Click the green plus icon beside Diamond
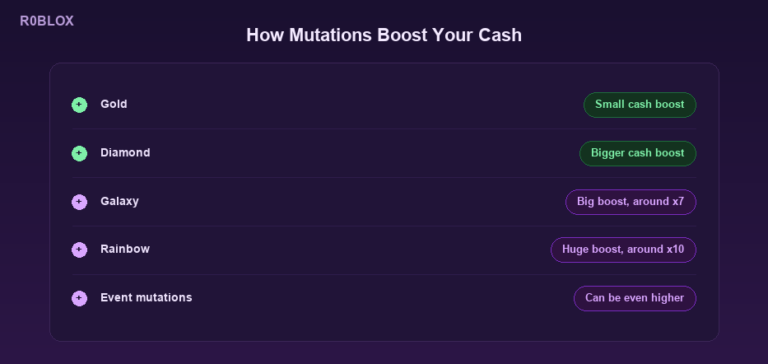Image resolution: width=768 pixels, height=364 pixels. click(79, 153)
